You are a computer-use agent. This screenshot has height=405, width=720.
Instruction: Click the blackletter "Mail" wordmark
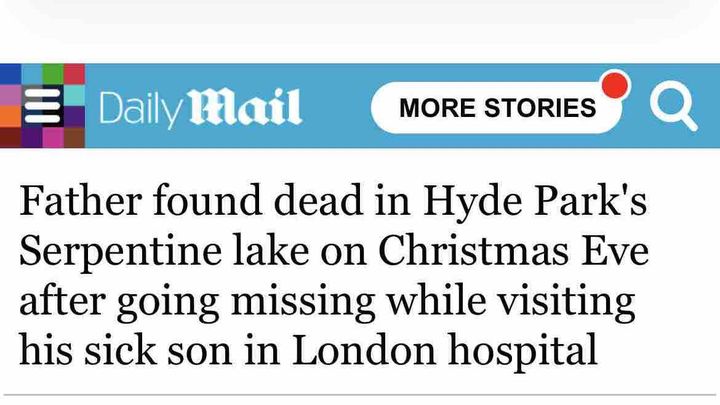(x=245, y=107)
